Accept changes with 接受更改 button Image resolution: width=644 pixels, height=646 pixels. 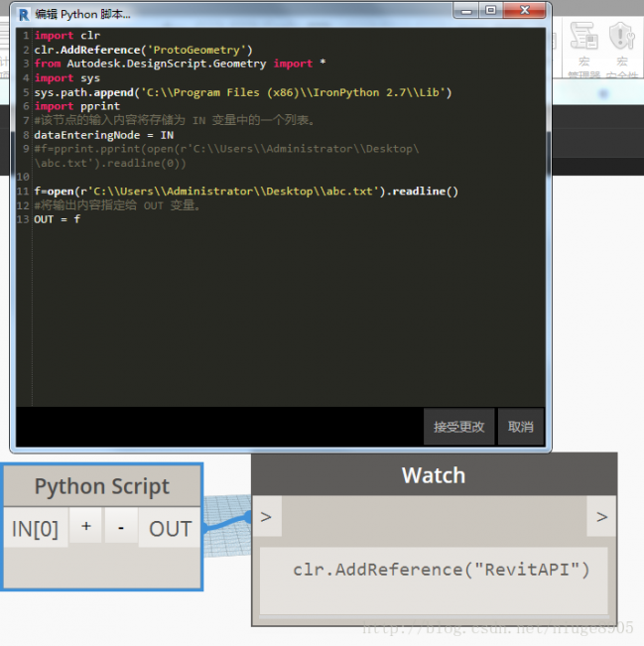[458, 427]
